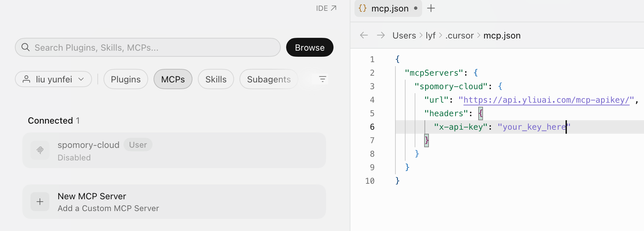Select the mcp.json editor tab
Image resolution: width=644 pixels, height=231 pixels.
[388, 8]
